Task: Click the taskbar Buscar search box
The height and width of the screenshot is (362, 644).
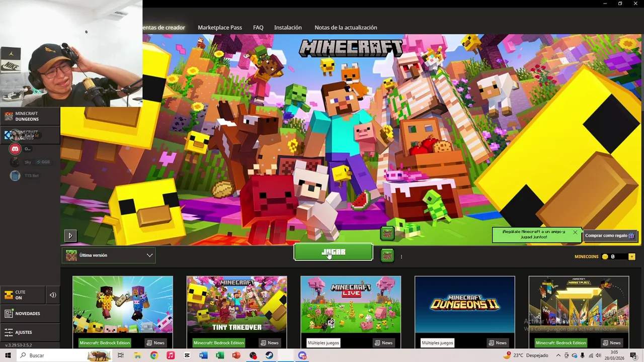Action: [x=64, y=355]
